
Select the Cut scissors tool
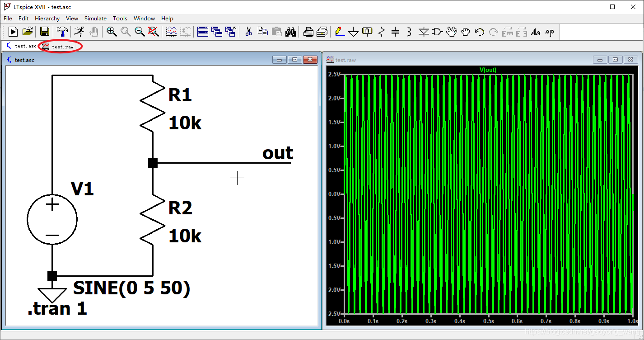pyautogui.click(x=248, y=32)
